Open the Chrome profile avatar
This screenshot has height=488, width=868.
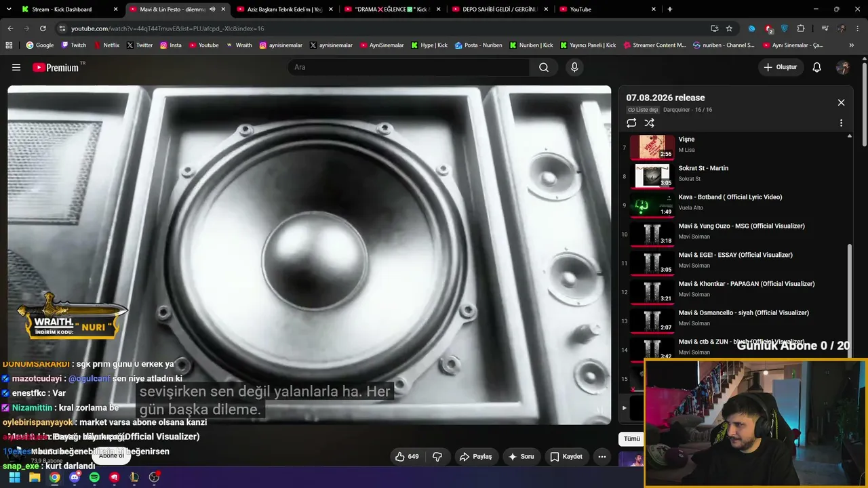click(842, 28)
